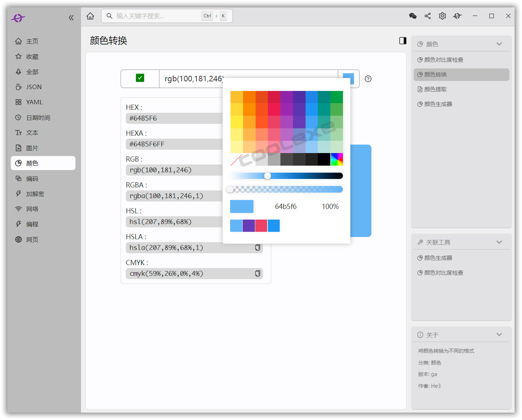The image size is (522, 420).
Task: Collapse the 关于 panel
Action: pyautogui.click(x=499, y=334)
